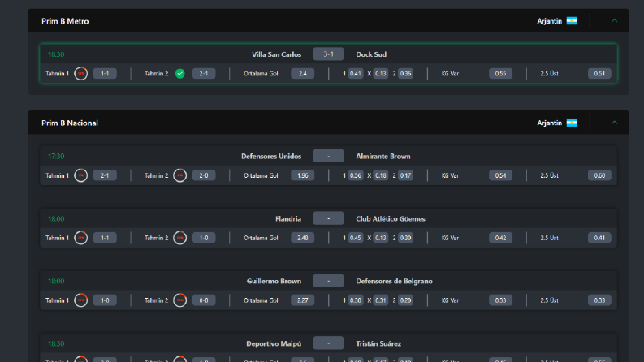This screenshot has width=644, height=362.
Task: Open the Club Atlético Güemes team name
Action: click(x=391, y=219)
